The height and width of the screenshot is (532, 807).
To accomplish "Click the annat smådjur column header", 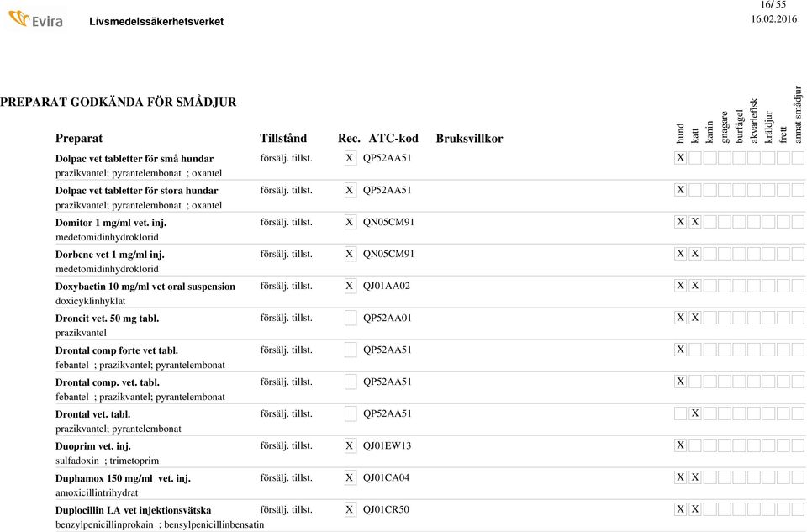I will 799,114.
